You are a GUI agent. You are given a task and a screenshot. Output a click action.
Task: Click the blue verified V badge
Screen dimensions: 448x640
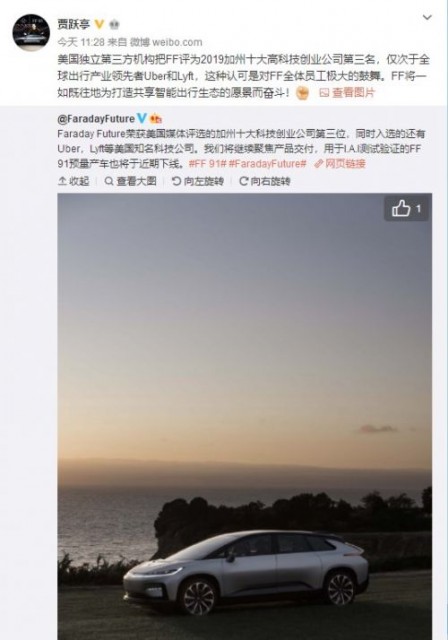pyautogui.click(x=142, y=118)
